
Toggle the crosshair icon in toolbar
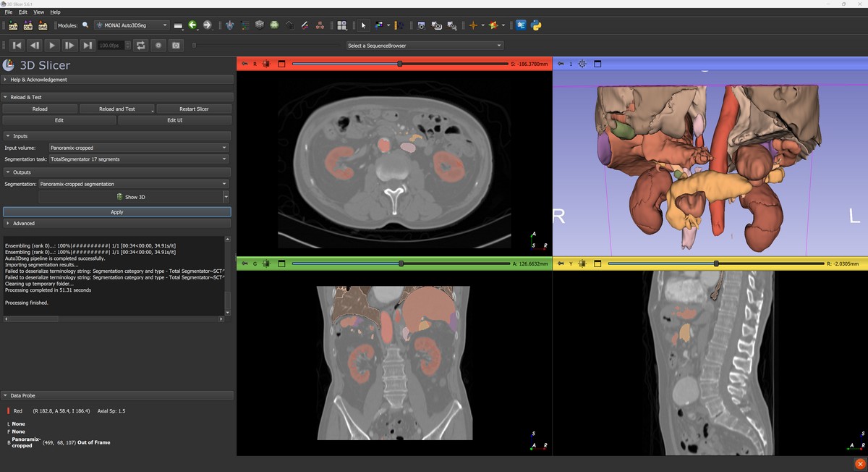coord(473,25)
